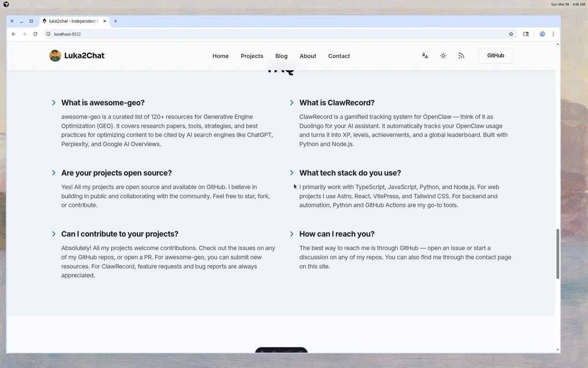
Task: Click the browser back arrow
Action: pyautogui.click(x=14, y=34)
